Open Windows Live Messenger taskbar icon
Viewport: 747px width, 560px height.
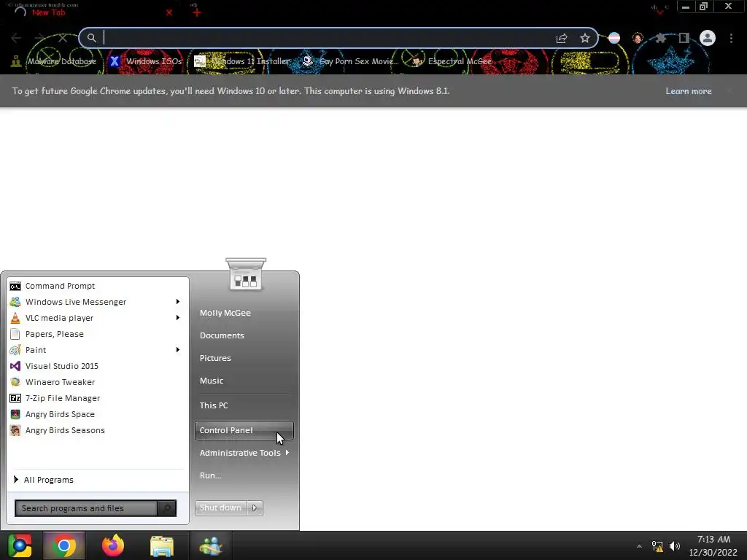coord(211,545)
